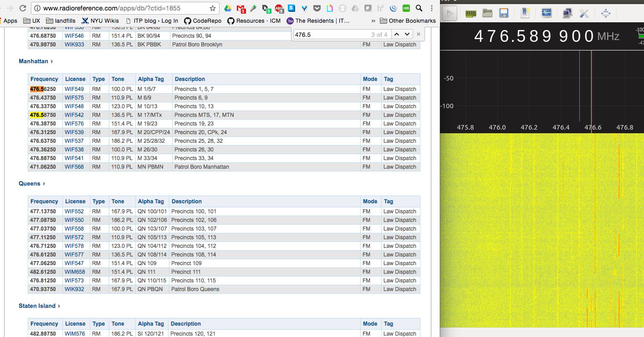Screen dimensions: 644x337
Task: Toggle remote control networked computers icon
Action: click(x=567, y=13)
